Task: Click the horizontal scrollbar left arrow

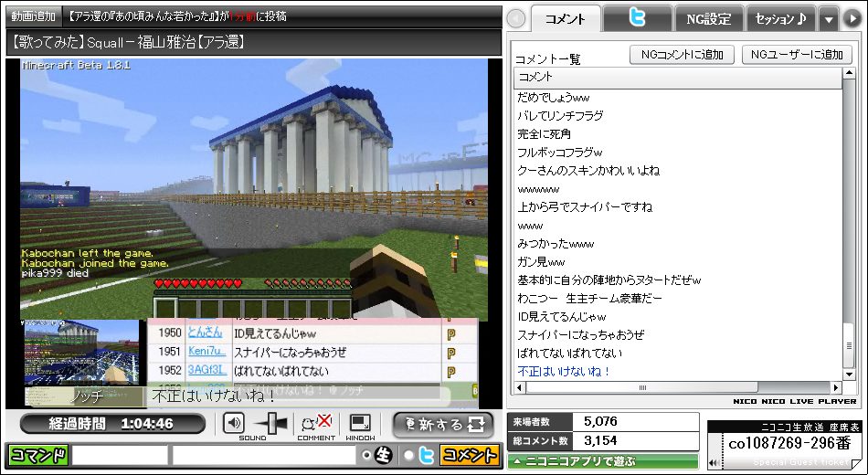Action: (520, 387)
